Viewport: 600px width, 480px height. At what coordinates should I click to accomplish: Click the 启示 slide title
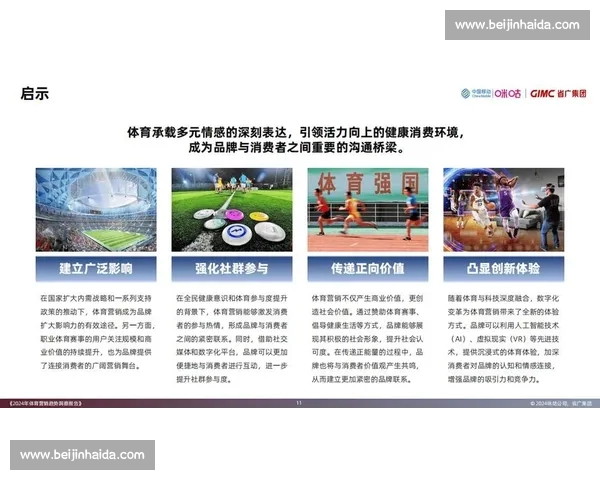tap(35, 93)
